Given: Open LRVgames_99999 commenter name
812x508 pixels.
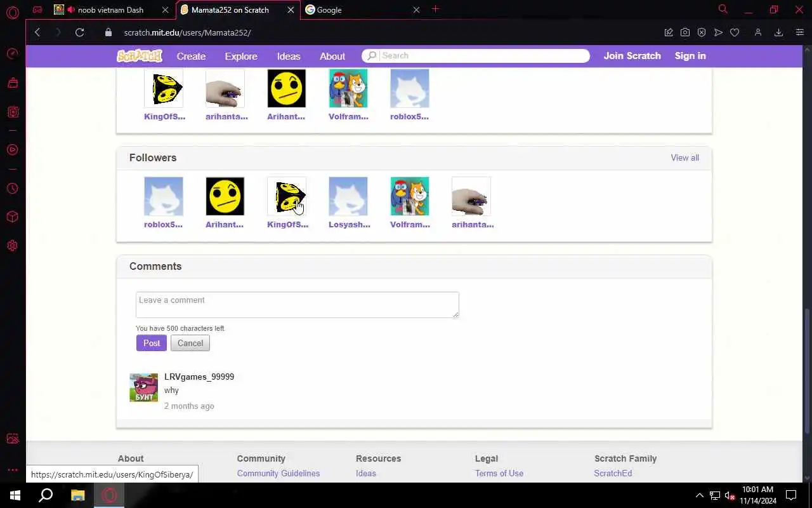Looking at the screenshot, I should coord(199,377).
